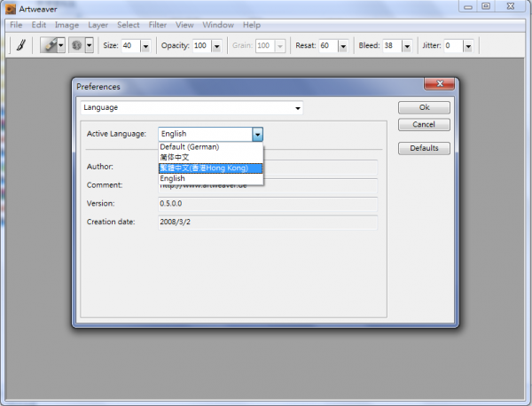Open the Image menu
532x406 pixels.
[66, 25]
